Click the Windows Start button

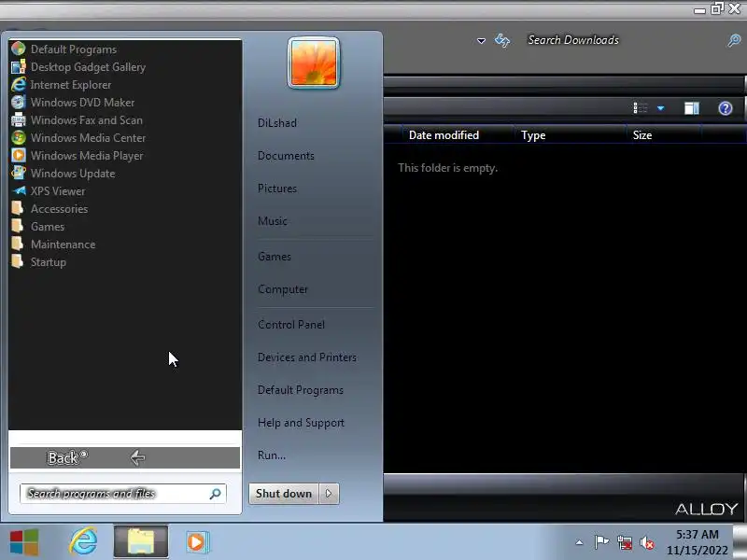click(x=24, y=542)
